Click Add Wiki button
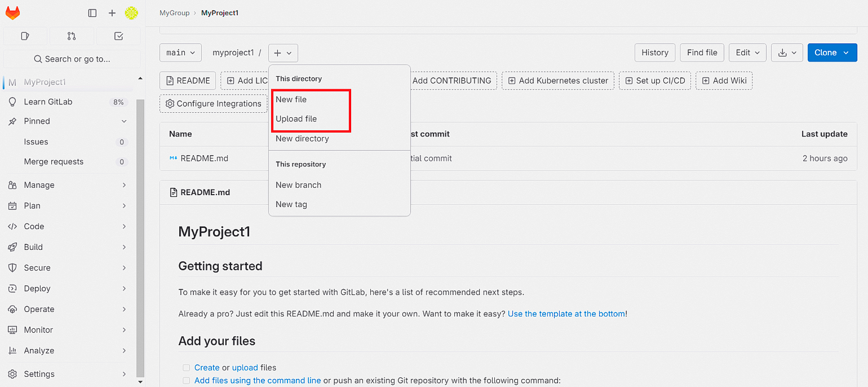 [x=724, y=81]
